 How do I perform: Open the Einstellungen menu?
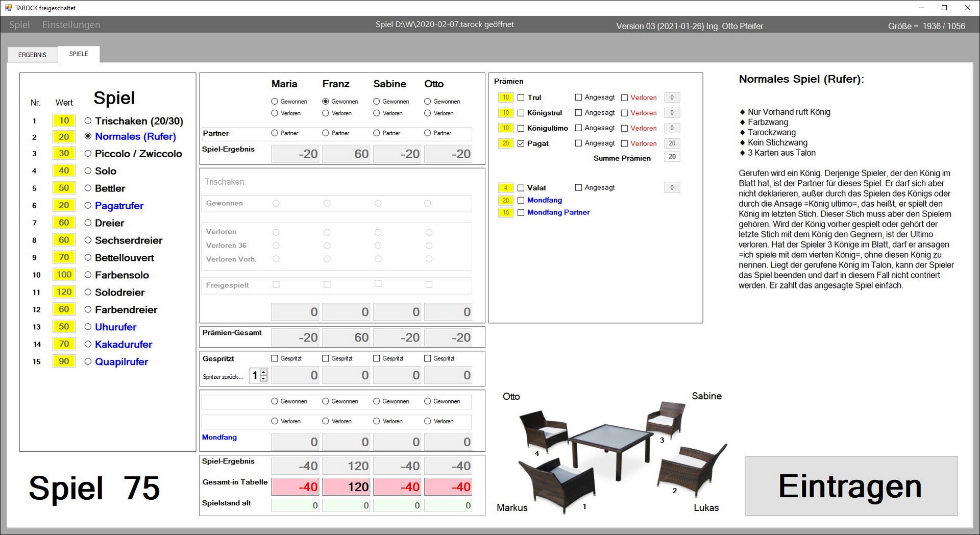(71, 25)
